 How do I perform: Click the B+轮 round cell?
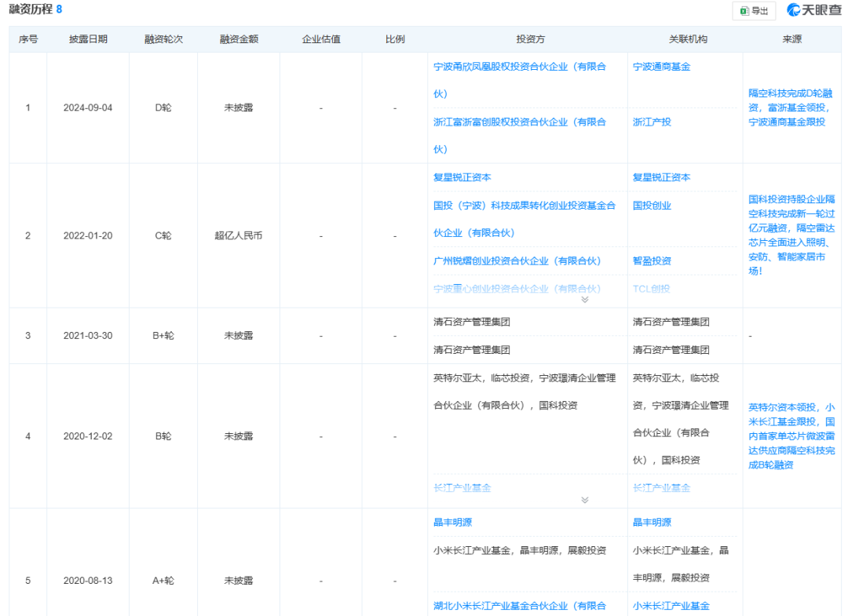point(163,336)
